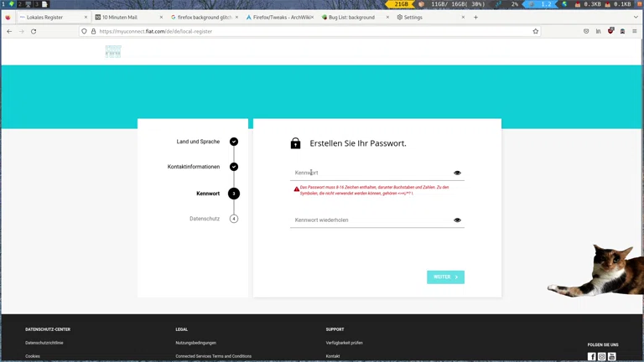Close the Settings tab
Viewport: 644px width, 362px height.
(x=463, y=18)
